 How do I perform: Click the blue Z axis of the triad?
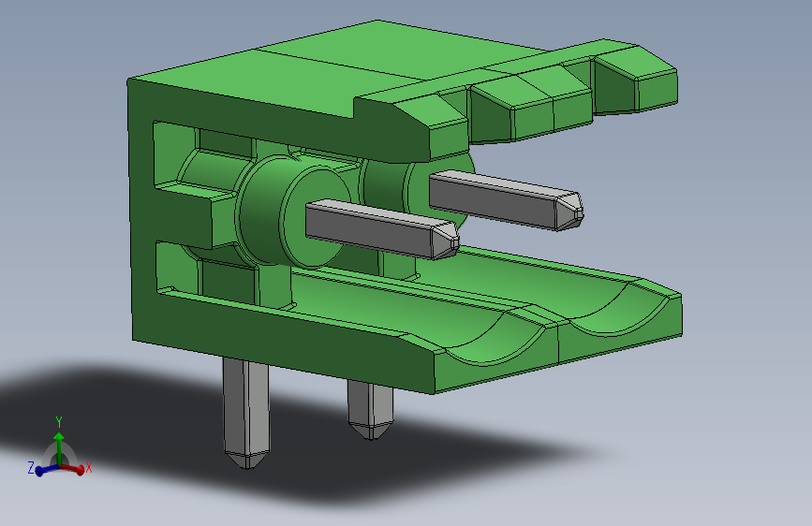click(x=47, y=470)
